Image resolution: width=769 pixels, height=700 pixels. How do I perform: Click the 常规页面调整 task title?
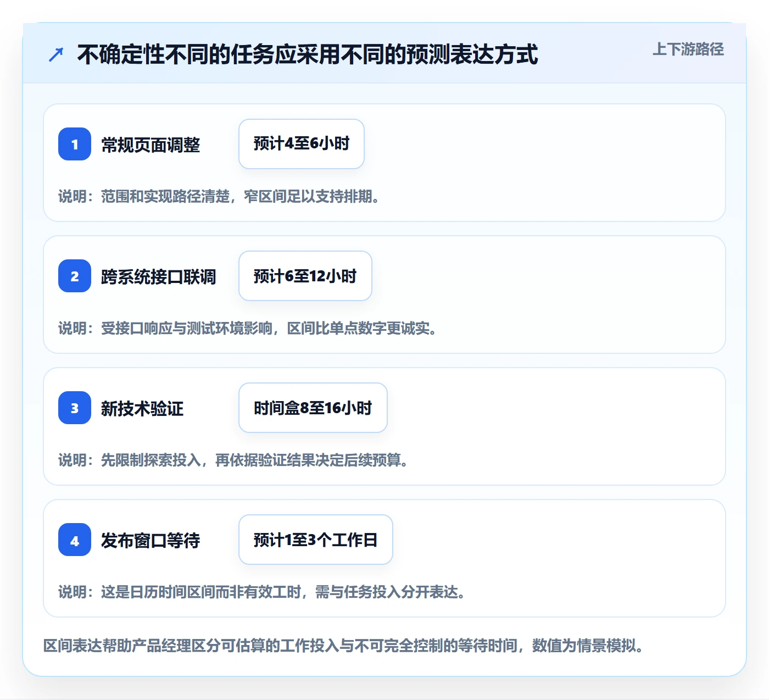pos(151,145)
